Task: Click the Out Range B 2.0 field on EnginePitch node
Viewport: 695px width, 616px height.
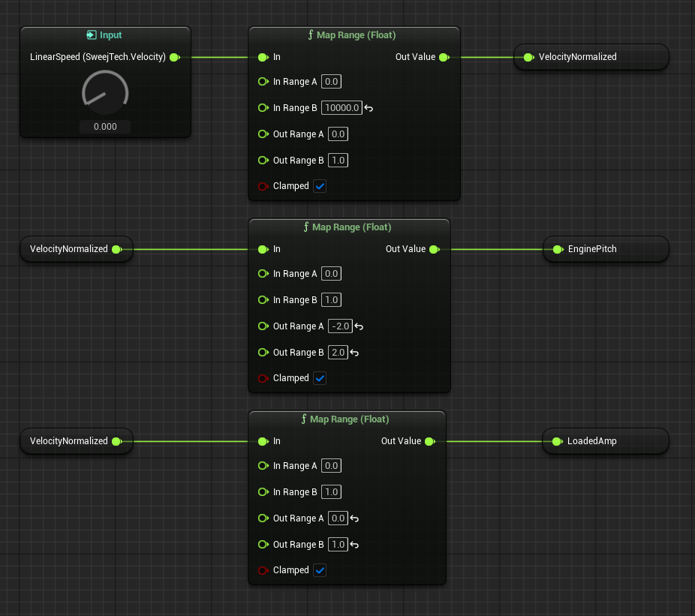Action: [337, 352]
